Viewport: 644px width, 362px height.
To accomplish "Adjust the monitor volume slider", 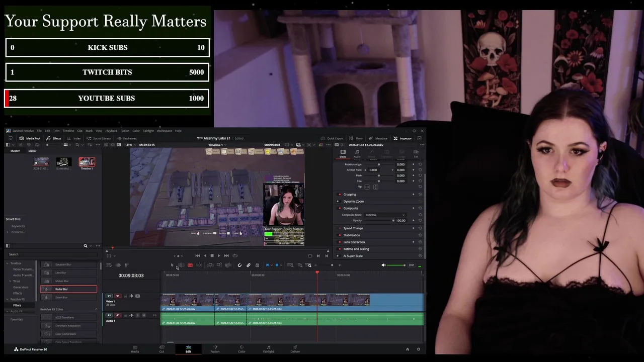I will coord(396,265).
